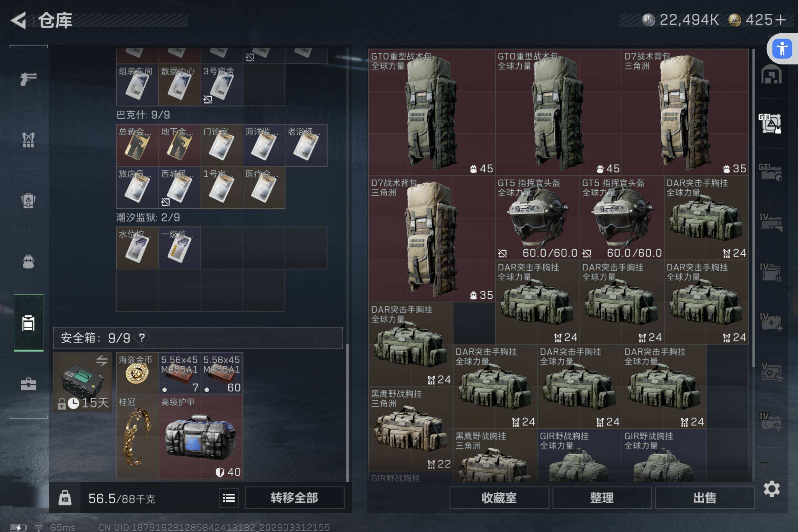Select the armor vest category icon

pyautogui.click(x=29, y=201)
